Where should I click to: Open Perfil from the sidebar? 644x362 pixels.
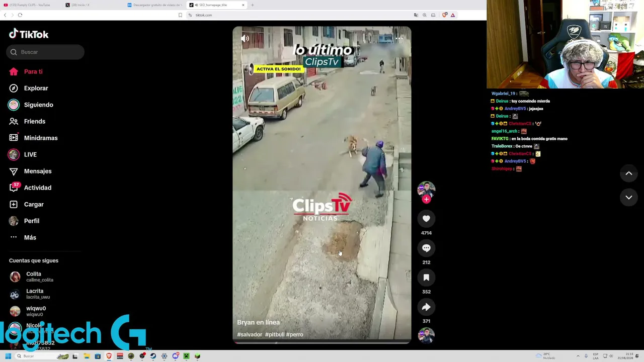24,221
